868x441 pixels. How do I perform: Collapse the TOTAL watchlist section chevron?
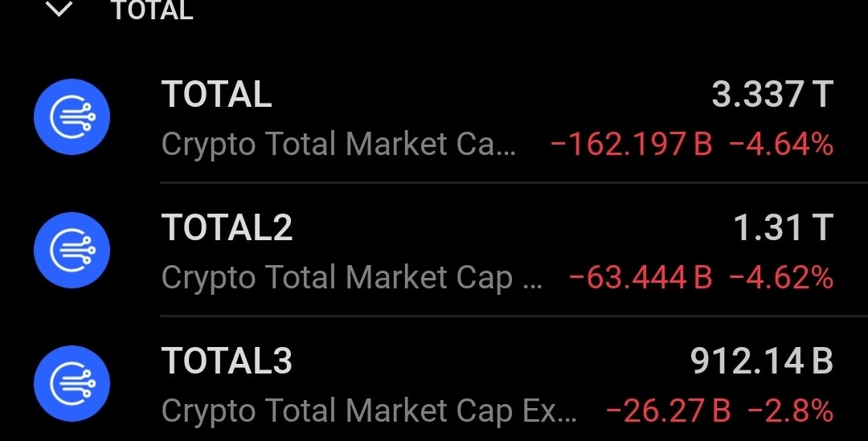pos(60,10)
